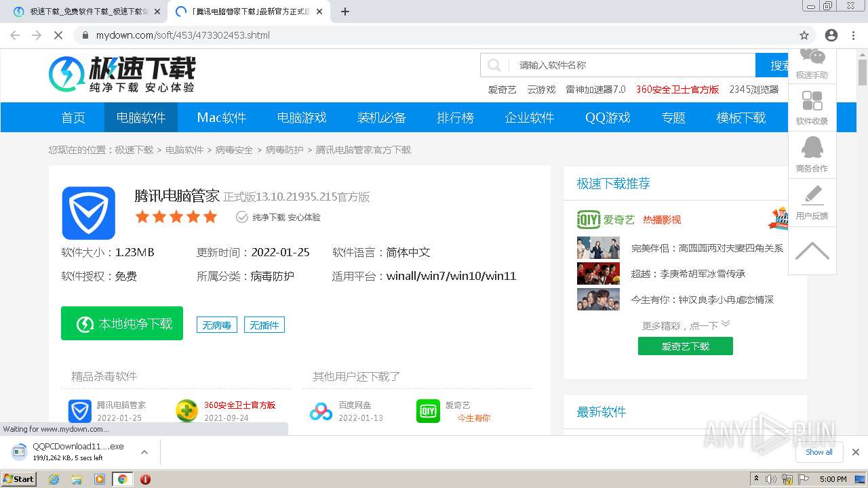
Task: Focus the 请输入软件名称 search field
Action: tap(633, 65)
